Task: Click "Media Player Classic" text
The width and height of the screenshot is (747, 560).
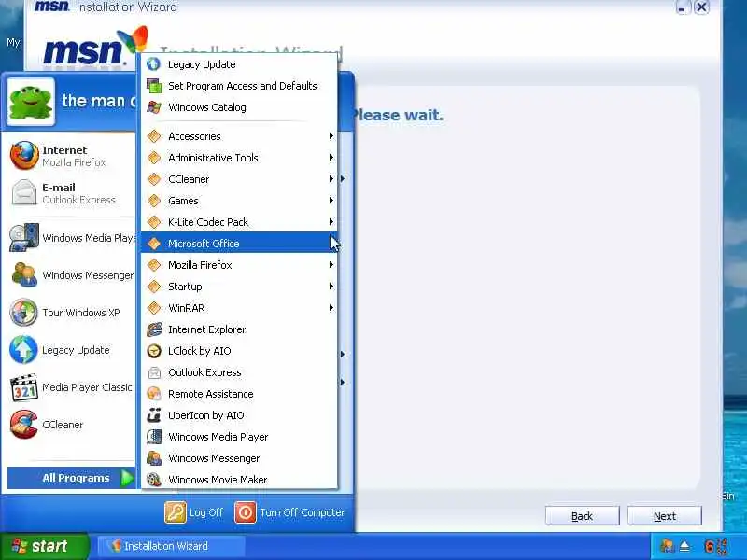Action: click(87, 387)
